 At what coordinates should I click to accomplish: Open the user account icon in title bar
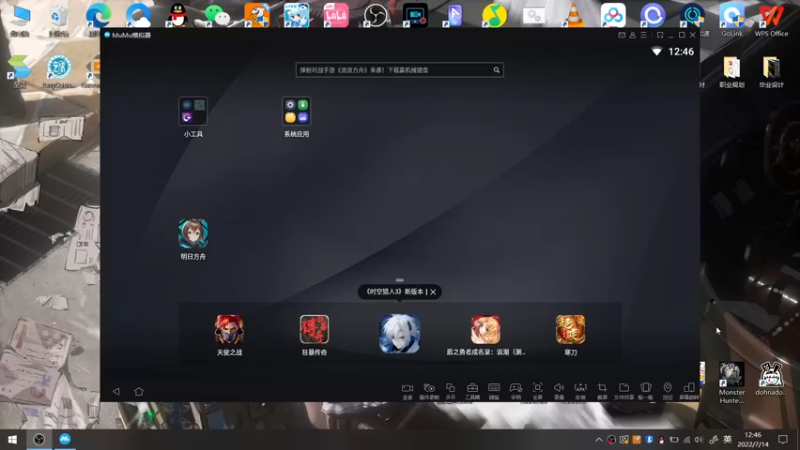(x=633, y=35)
